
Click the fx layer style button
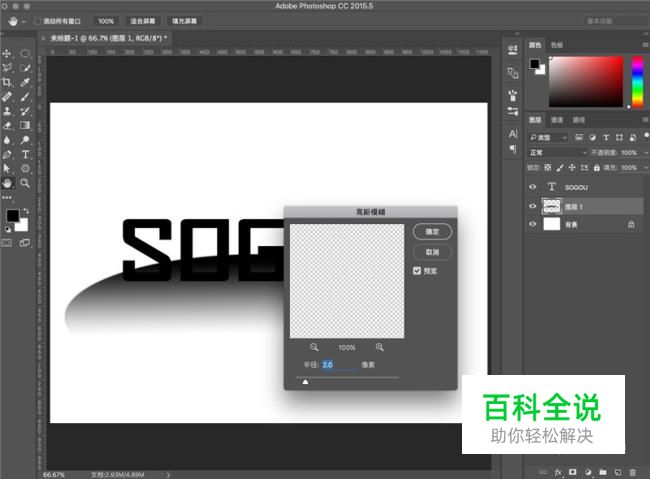coord(558,472)
